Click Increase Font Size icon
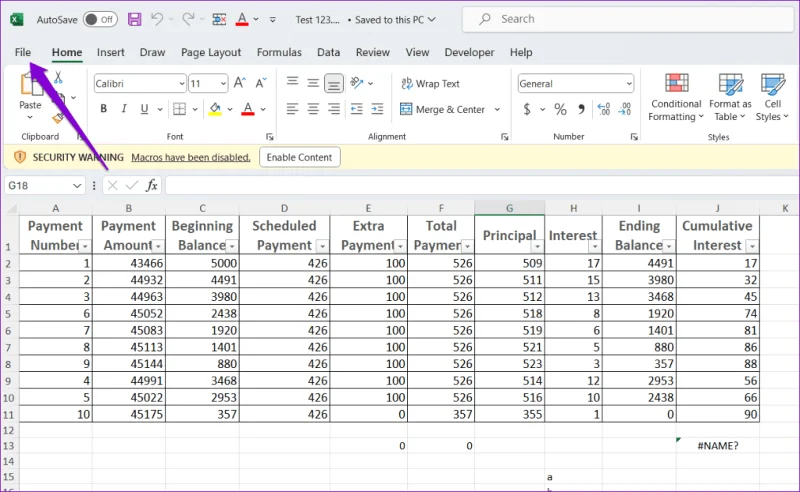 (x=239, y=83)
